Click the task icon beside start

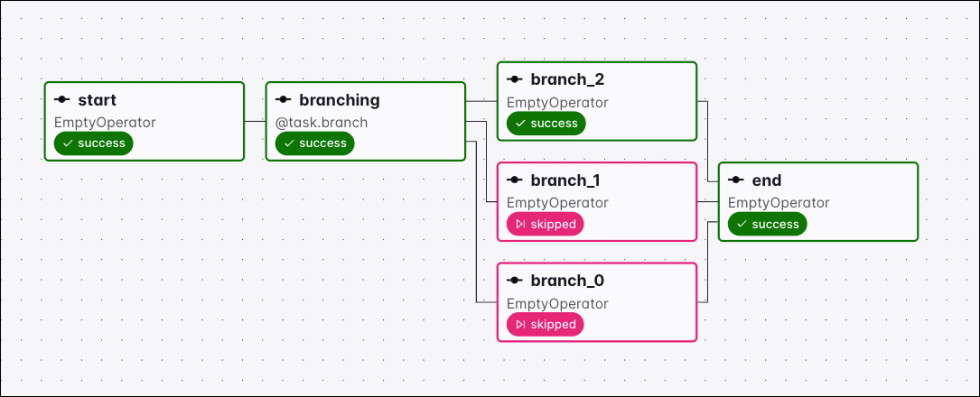coord(62,100)
